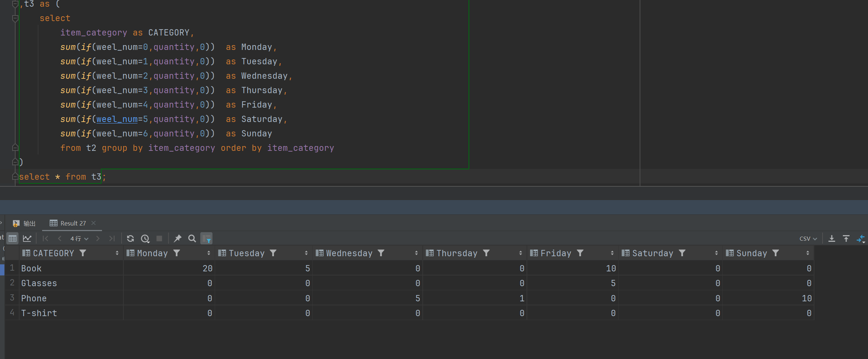This screenshot has width=868, height=359.
Task: Pin the Result 27 tab
Action: coord(178,238)
